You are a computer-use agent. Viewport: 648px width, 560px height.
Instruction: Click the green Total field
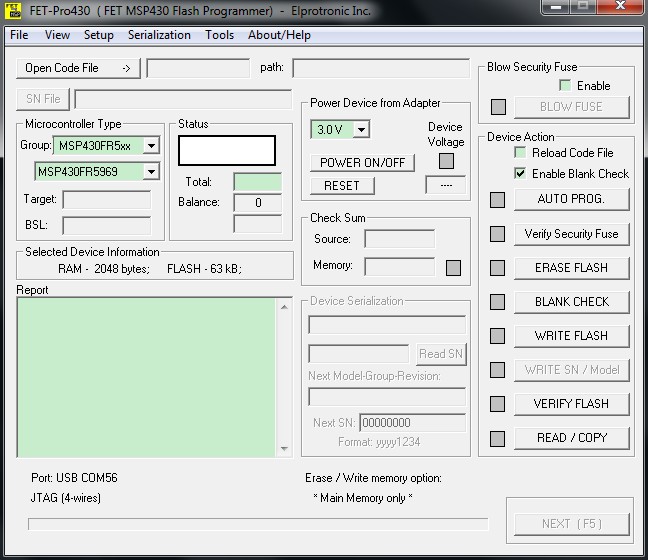(x=258, y=182)
